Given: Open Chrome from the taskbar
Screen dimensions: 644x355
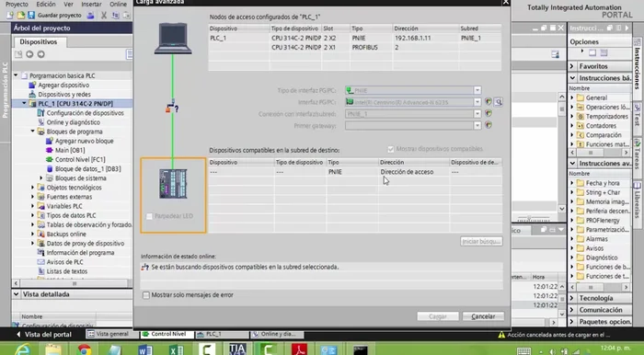Looking at the screenshot, I should (85, 349).
